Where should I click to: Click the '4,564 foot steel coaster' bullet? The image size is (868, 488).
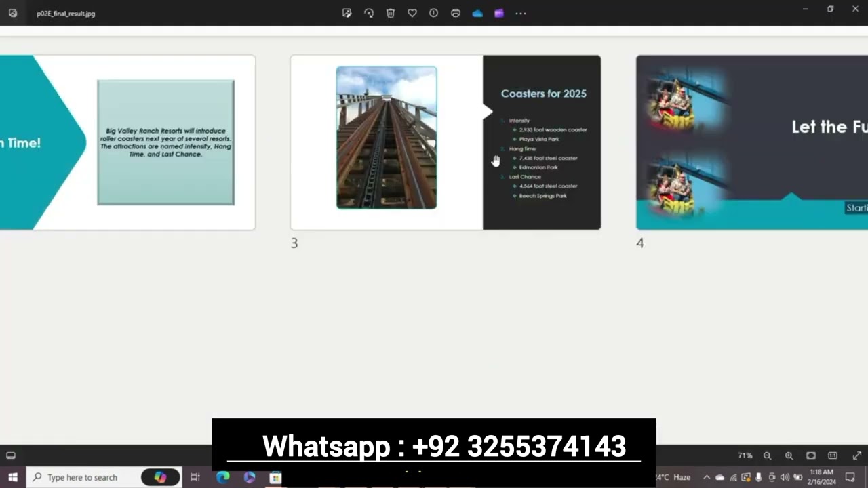tap(548, 186)
